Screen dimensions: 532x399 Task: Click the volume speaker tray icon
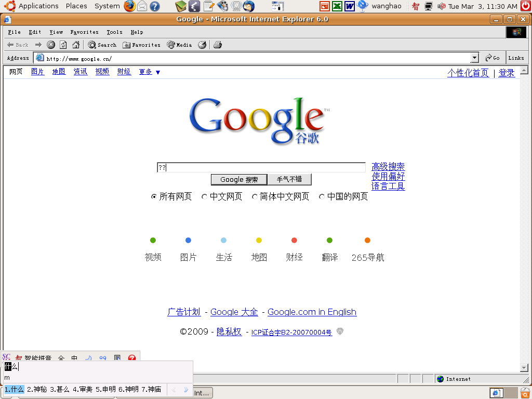[x=442, y=6]
